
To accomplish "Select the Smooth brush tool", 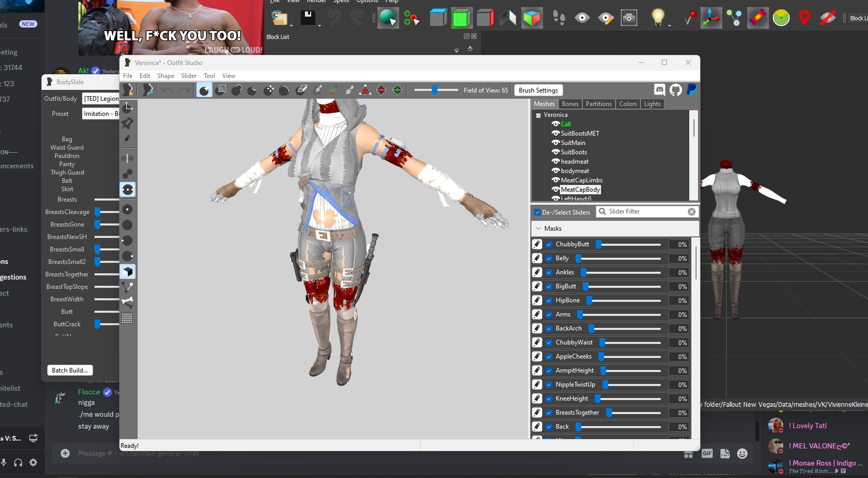I will [284, 90].
